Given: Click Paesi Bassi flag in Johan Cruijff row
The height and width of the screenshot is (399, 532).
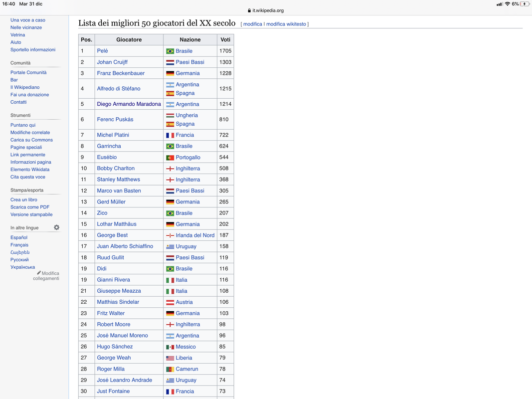Looking at the screenshot, I should [170, 62].
